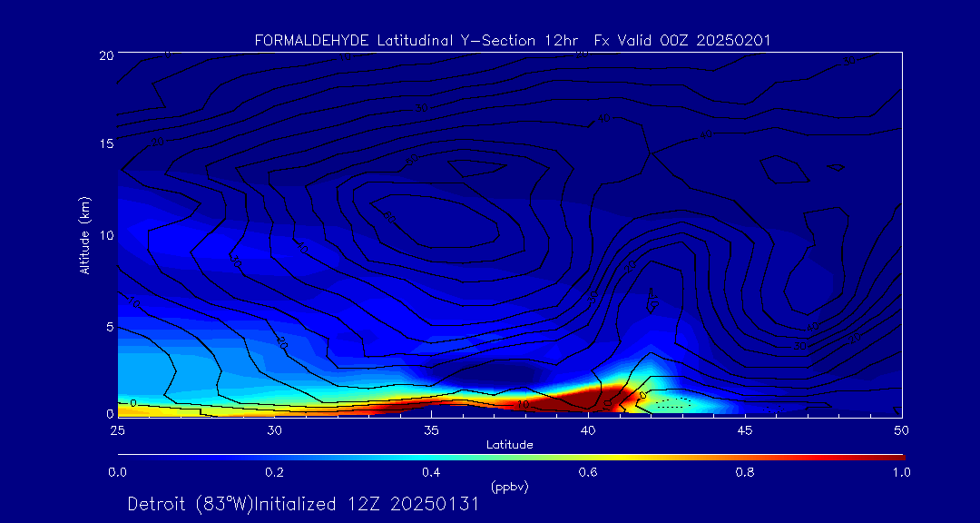
Task: Click colorbar tick label 0.6
Action: 588,472
